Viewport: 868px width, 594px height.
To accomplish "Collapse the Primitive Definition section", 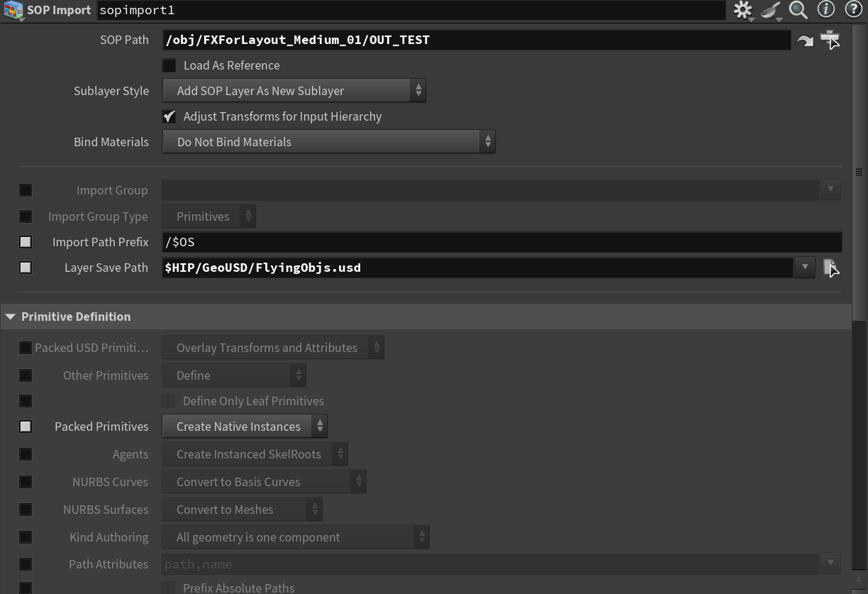I will click(x=11, y=317).
